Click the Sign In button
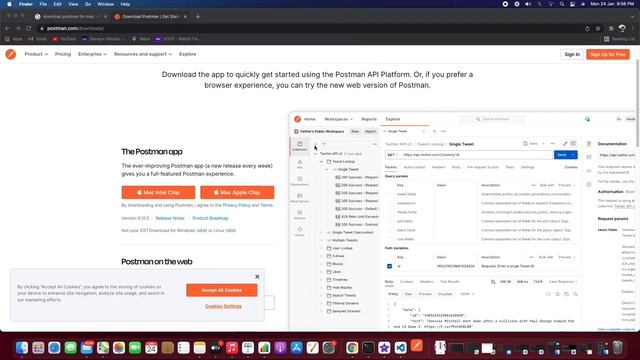This screenshot has width=640, height=360. [x=572, y=54]
